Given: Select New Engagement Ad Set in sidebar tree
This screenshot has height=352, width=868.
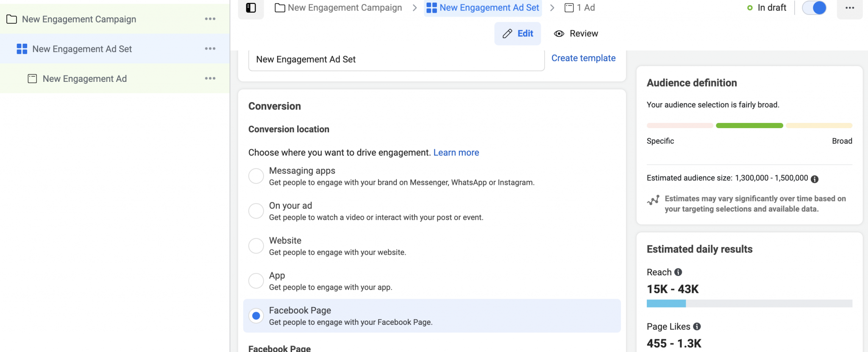Looking at the screenshot, I should pyautogui.click(x=115, y=49).
